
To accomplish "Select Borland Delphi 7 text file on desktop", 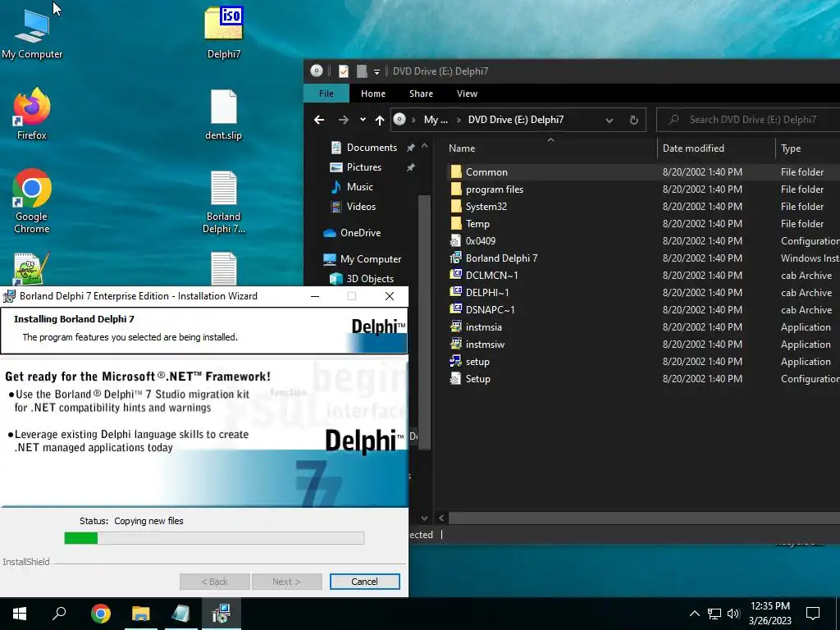I will (223, 201).
